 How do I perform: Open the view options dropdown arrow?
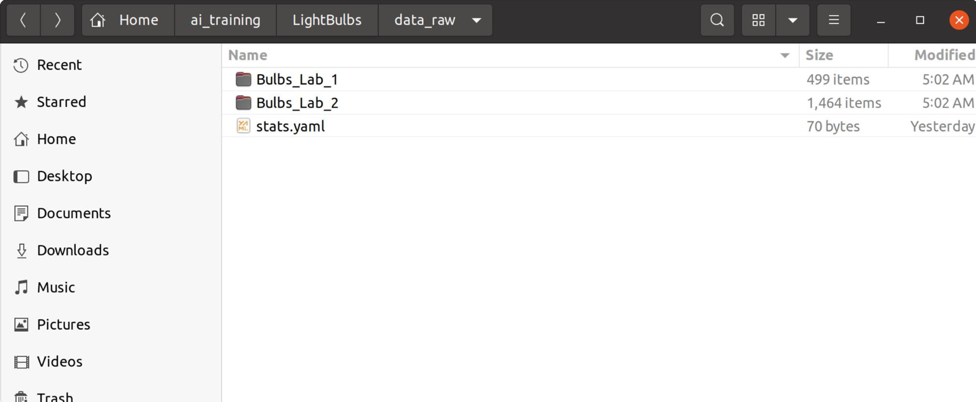792,20
